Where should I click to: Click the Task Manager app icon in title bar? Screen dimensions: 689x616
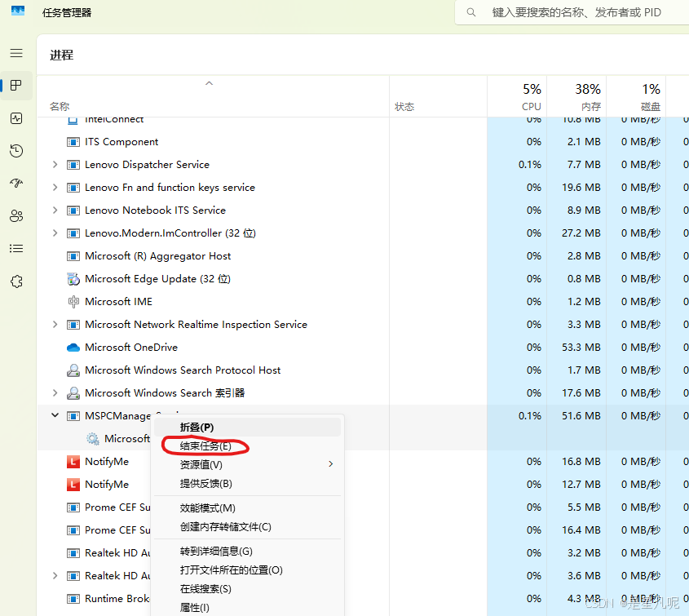pos(18,11)
